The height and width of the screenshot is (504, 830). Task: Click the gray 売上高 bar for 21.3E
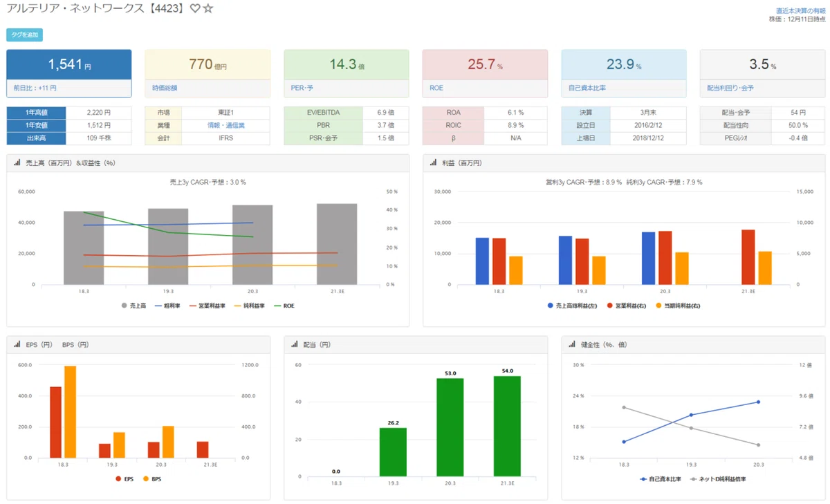[x=337, y=244]
